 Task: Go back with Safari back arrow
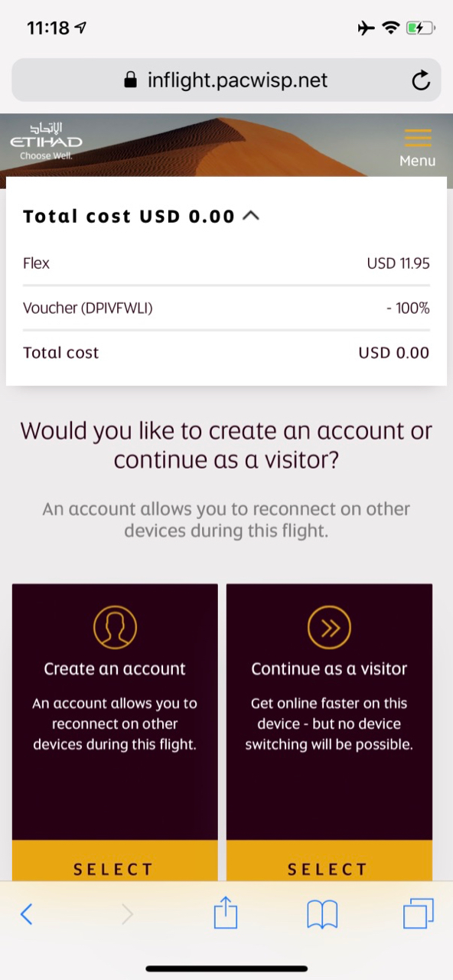[26, 913]
